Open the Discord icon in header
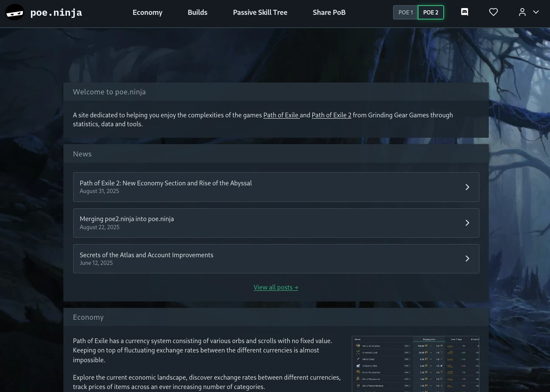 (x=465, y=12)
